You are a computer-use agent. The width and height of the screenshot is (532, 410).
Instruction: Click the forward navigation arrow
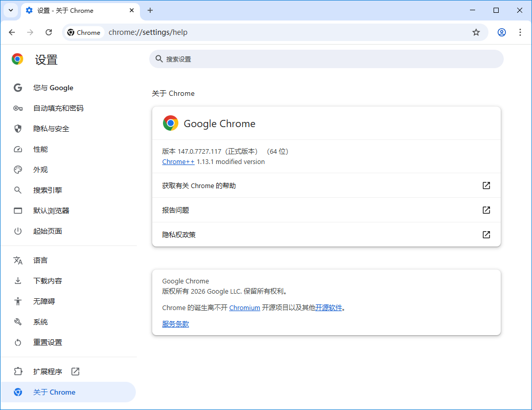(30, 32)
